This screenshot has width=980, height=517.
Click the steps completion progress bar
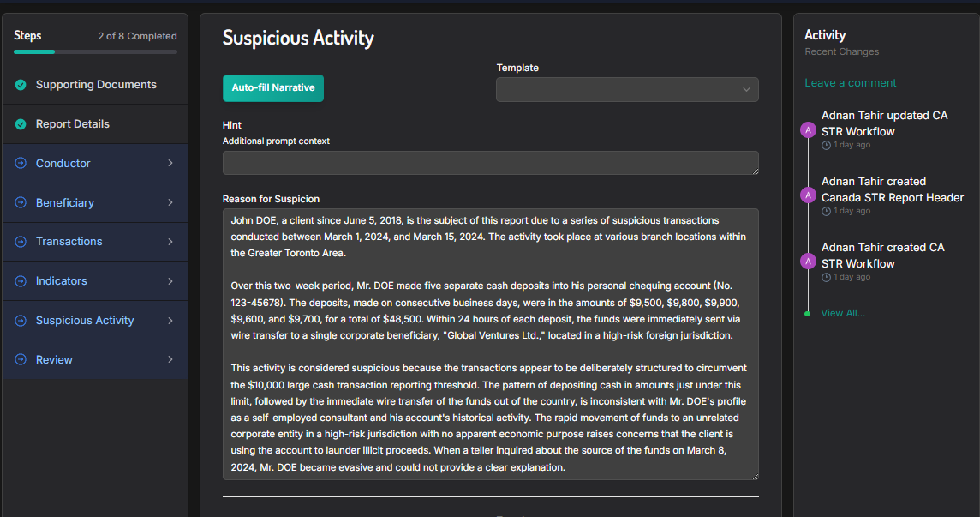point(95,52)
